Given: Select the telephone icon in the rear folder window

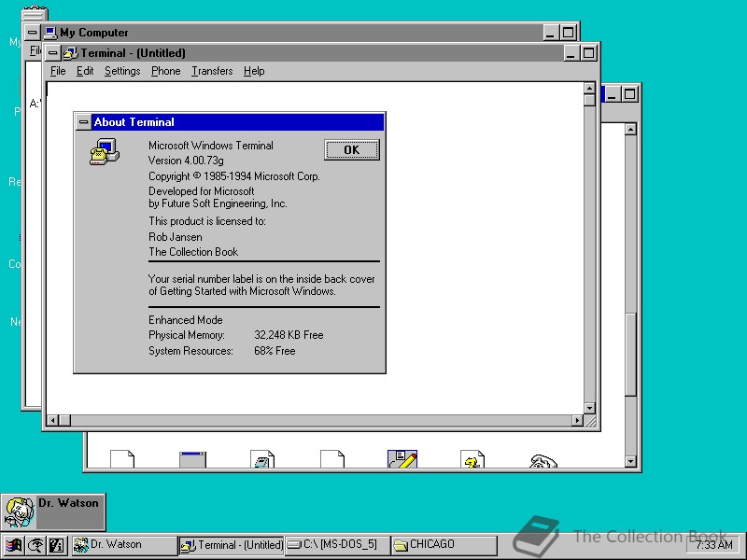Looking at the screenshot, I should tap(543, 461).
